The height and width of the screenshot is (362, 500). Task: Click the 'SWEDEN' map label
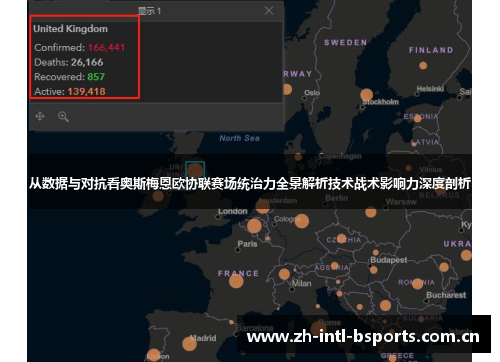[x=345, y=43]
